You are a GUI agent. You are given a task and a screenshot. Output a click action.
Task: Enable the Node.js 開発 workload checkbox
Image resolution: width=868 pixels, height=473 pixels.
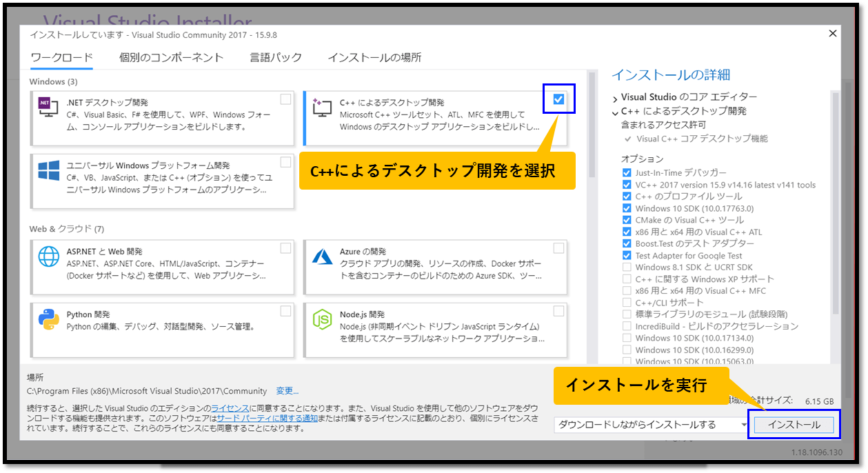click(x=558, y=311)
